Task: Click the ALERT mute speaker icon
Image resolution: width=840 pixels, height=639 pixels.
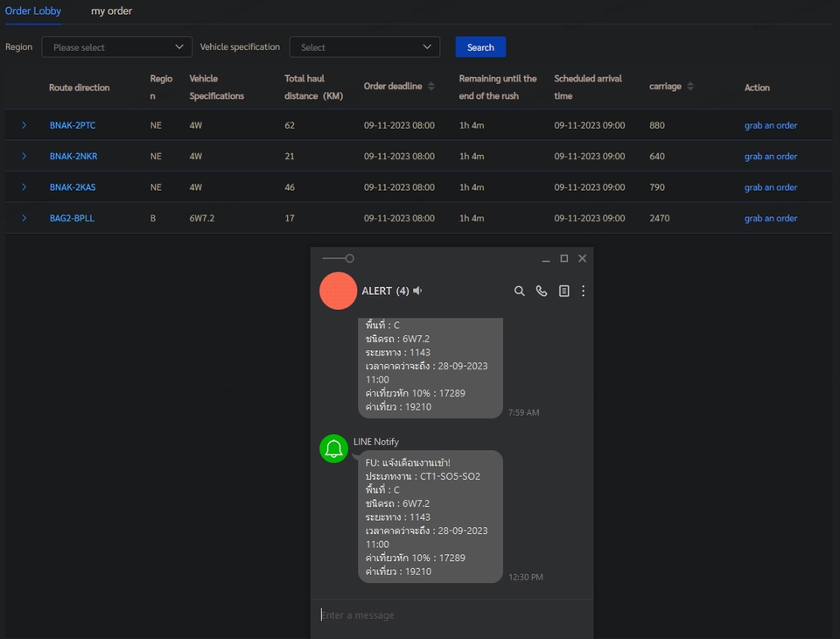Action: click(417, 291)
